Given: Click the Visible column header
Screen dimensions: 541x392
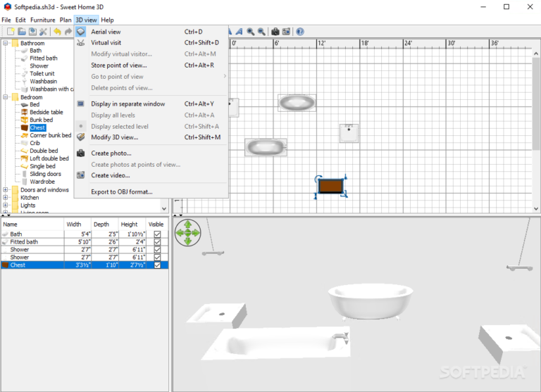Looking at the screenshot, I should coord(157,224).
